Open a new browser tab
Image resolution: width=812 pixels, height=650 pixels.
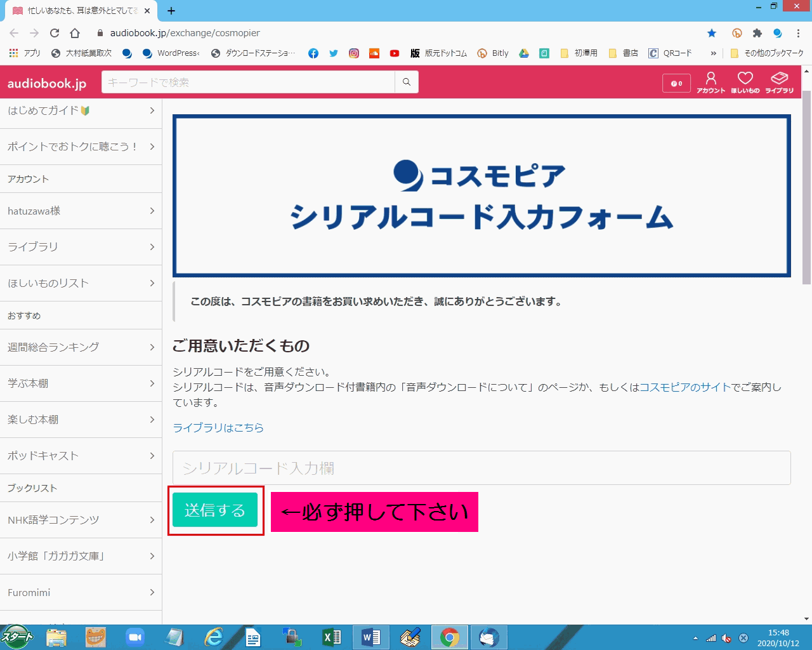[x=171, y=11]
